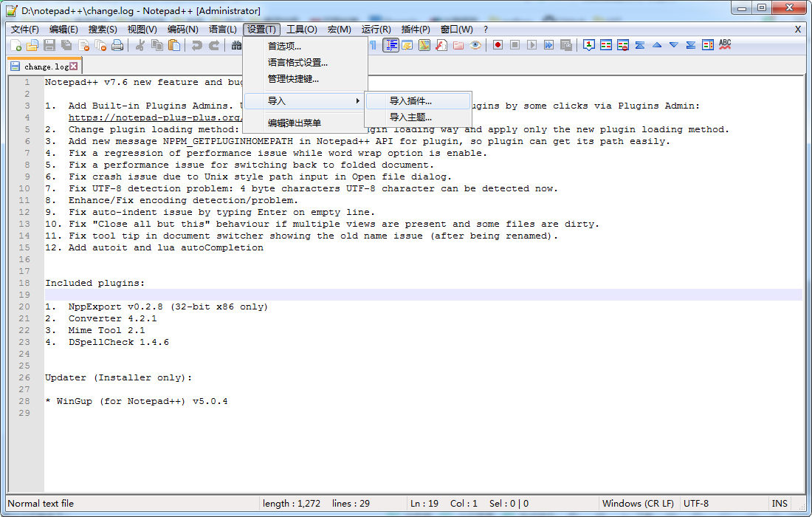Viewport: 812px width, 517px height.
Task: Undo the last action with the toolbar arrow
Action: 197,46
